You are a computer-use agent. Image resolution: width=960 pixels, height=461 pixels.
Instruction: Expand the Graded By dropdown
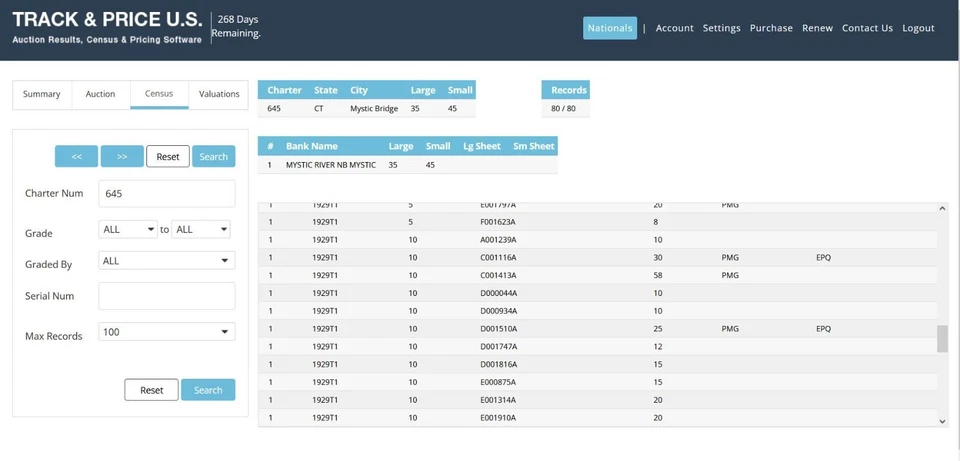[x=167, y=261]
